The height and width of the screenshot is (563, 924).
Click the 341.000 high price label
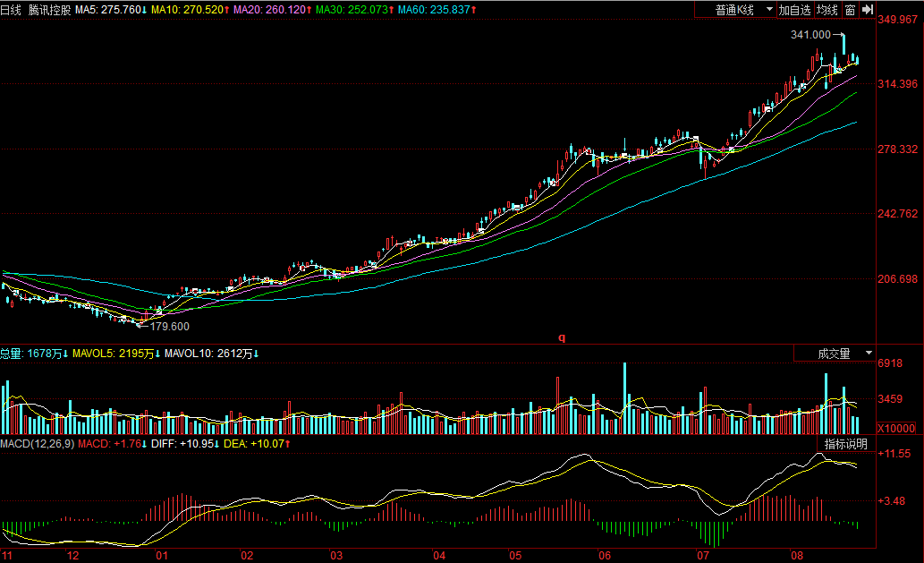click(811, 35)
